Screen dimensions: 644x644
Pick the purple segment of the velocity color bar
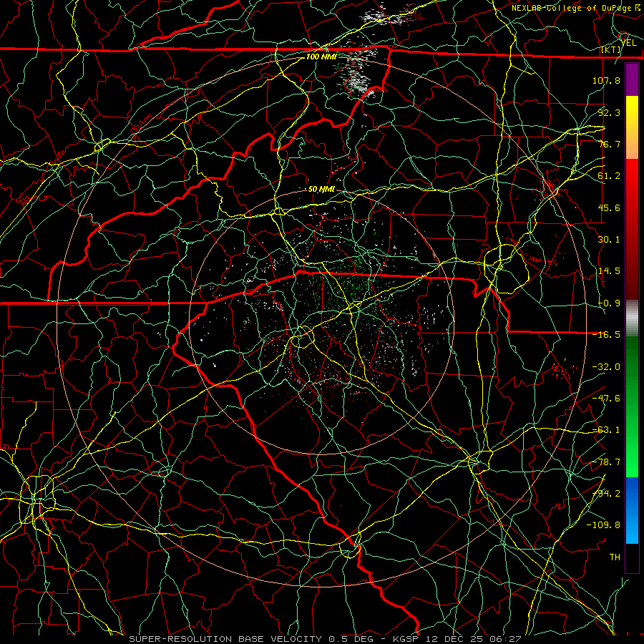coord(632,79)
